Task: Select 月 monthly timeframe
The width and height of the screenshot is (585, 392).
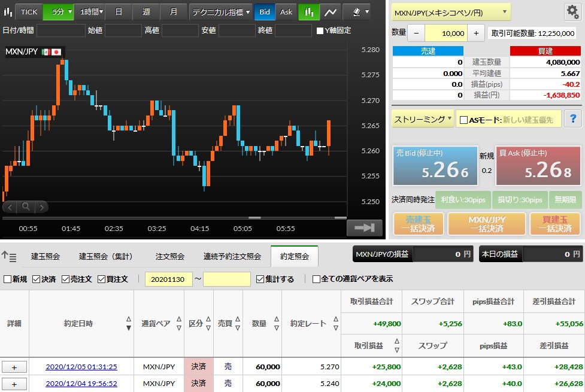Action: [x=174, y=12]
